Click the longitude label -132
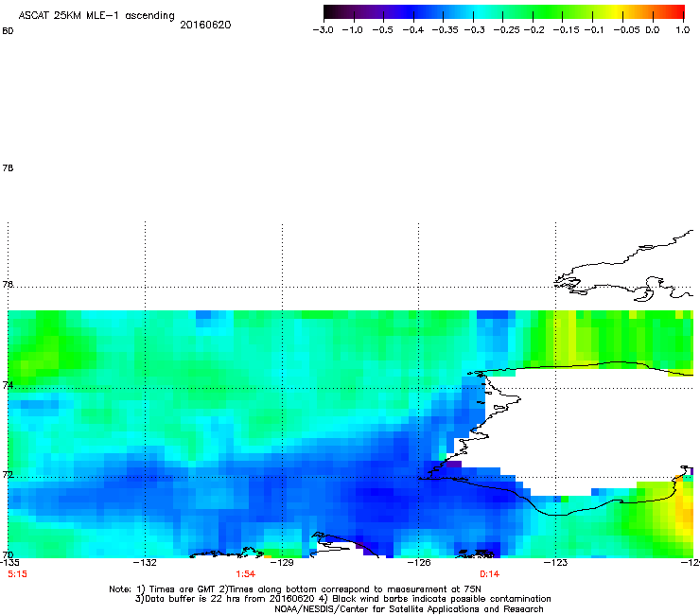Viewport: 700px width, 615px height. point(145,563)
